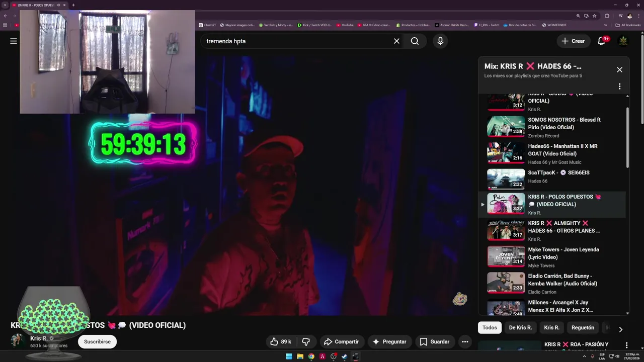
Task: Open the Atomic Habits bookmark
Action: 452,25
